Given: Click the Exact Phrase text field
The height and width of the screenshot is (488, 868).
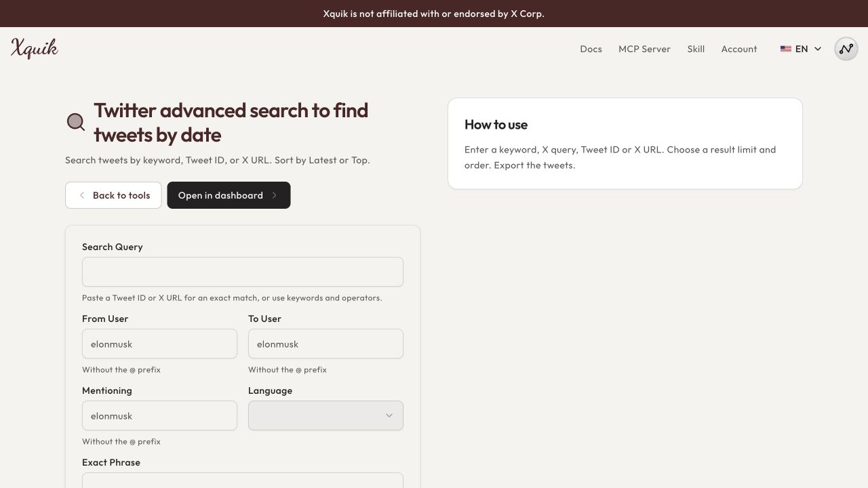Looking at the screenshot, I should click(x=243, y=481).
